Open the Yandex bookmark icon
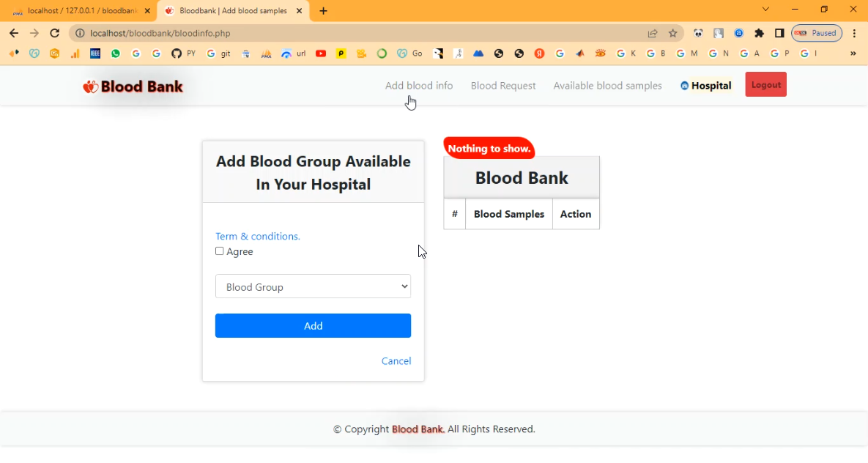Image resolution: width=868 pixels, height=463 pixels. (539, 53)
